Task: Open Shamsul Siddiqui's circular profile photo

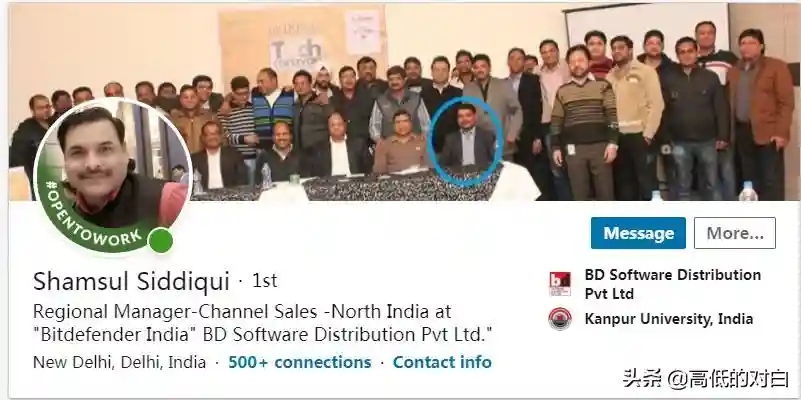Action: [x=112, y=175]
